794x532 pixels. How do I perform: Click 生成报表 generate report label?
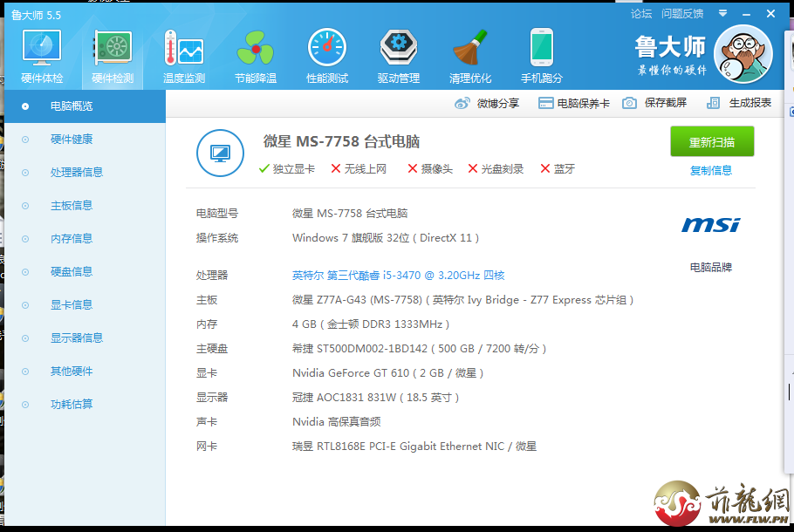[x=750, y=103]
